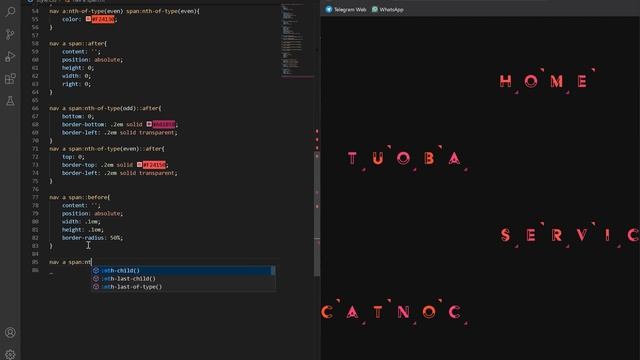Click the HOME link in browser preview
Viewport: 640px width, 360px height.
click(547, 81)
